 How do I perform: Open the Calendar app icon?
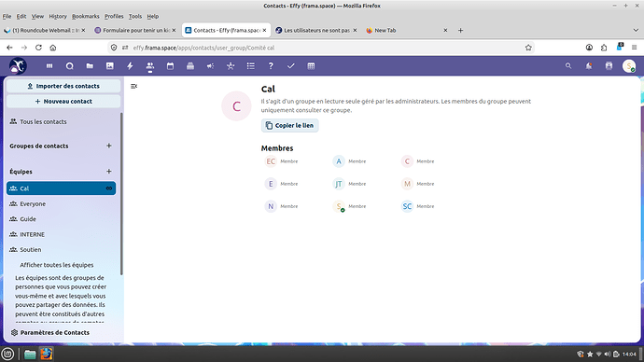(170, 65)
